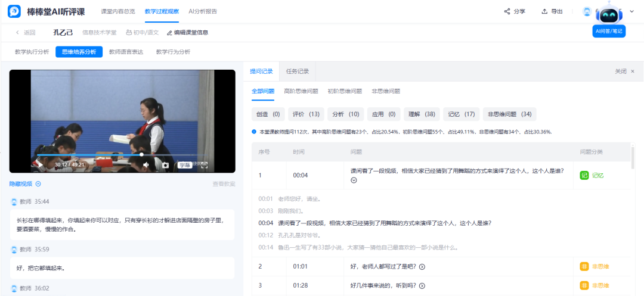The width and height of the screenshot is (644, 296).
Task: Jump to time 00:04 in row 1
Action: (300, 175)
